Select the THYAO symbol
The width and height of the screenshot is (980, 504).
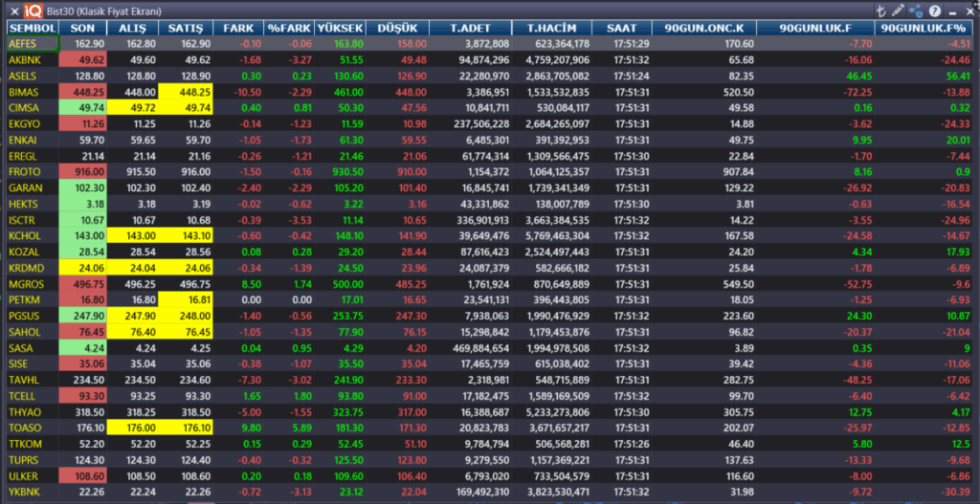tap(24, 413)
